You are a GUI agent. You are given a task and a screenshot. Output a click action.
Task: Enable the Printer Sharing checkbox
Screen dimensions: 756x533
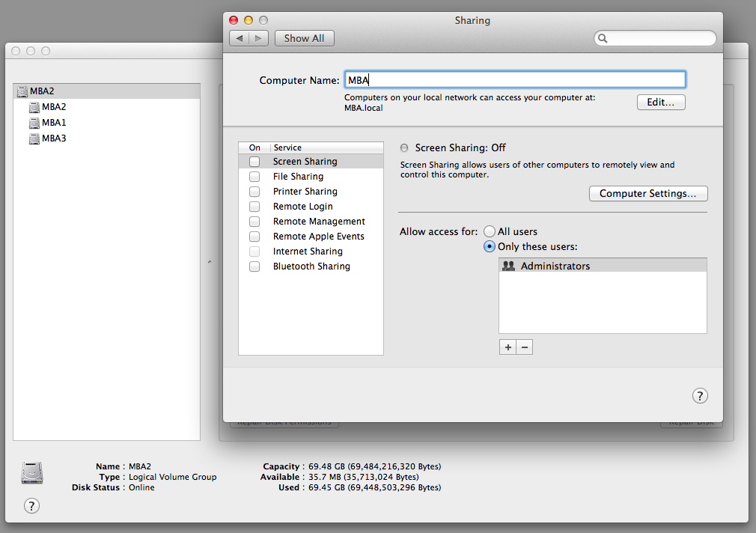254,192
